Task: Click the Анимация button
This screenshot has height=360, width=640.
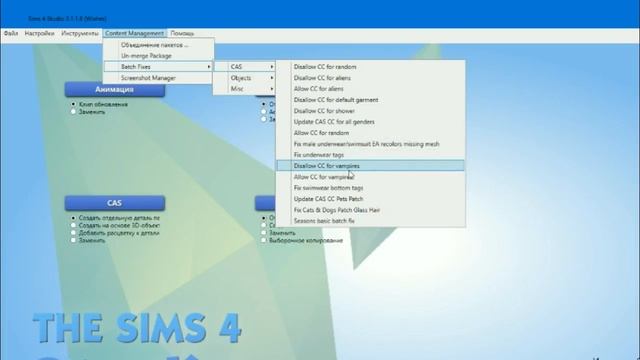Action: pos(115,89)
